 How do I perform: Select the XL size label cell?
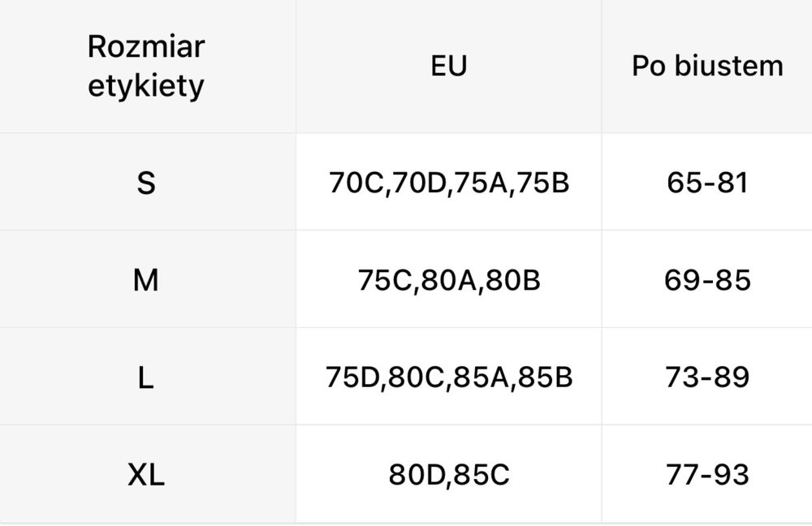click(146, 474)
